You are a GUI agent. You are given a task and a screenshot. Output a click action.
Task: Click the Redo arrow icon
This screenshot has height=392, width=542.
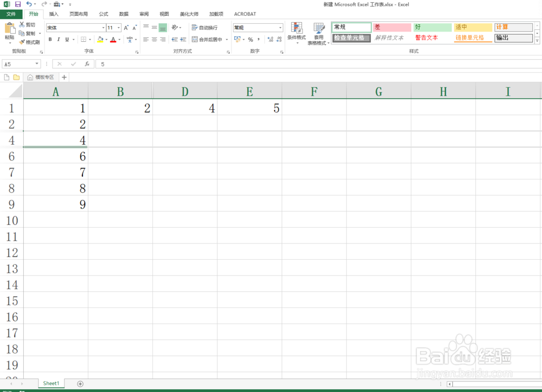click(44, 4)
